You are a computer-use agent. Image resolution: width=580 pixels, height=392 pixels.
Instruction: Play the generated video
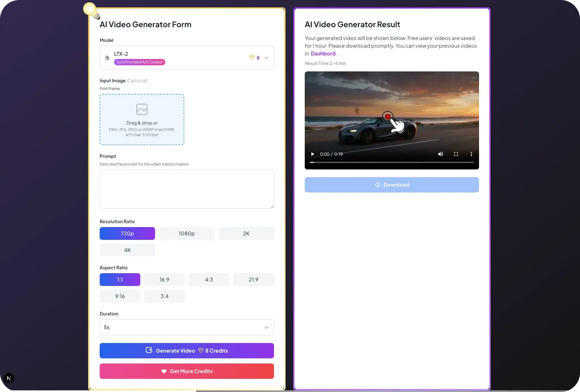pyautogui.click(x=312, y=154)
